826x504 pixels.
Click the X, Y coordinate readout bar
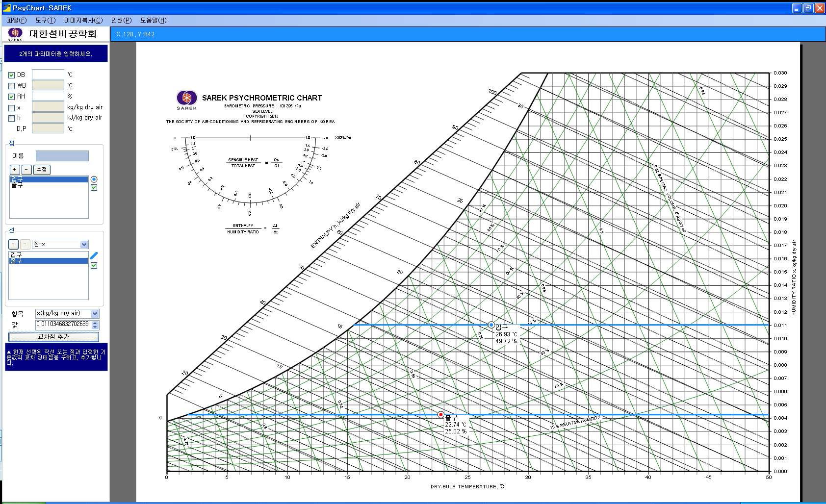(x=467, y=34)
